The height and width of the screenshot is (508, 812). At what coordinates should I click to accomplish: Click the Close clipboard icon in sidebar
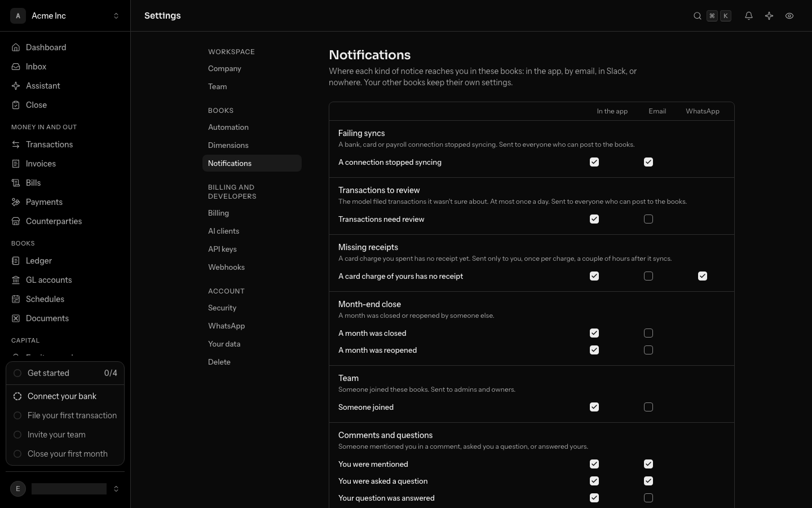16,105
